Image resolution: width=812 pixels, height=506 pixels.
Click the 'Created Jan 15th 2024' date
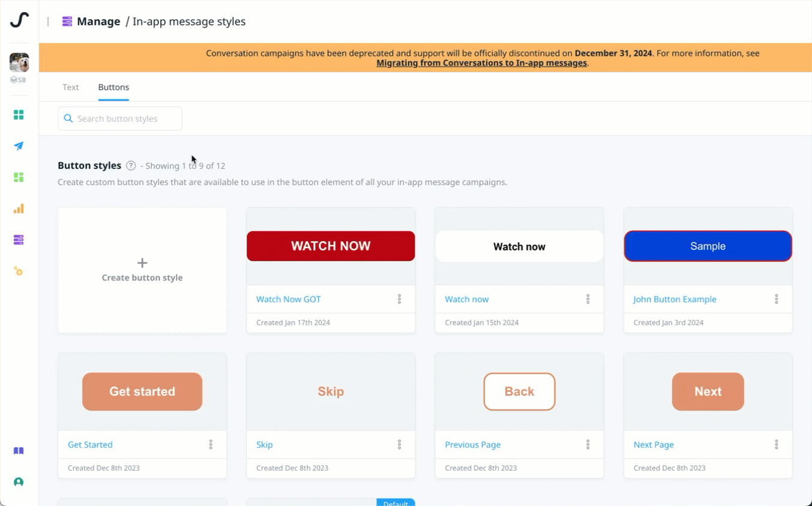coord(482,323)
